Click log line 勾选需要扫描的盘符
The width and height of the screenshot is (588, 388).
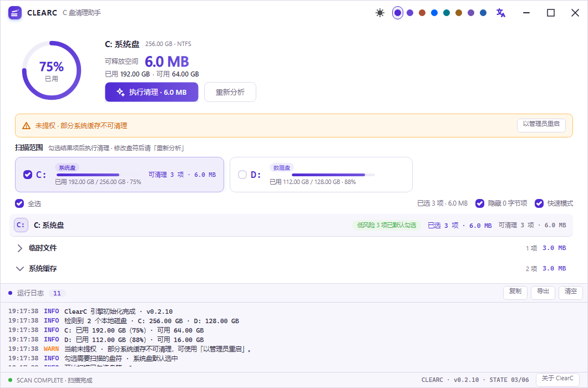tap(121, 359)
